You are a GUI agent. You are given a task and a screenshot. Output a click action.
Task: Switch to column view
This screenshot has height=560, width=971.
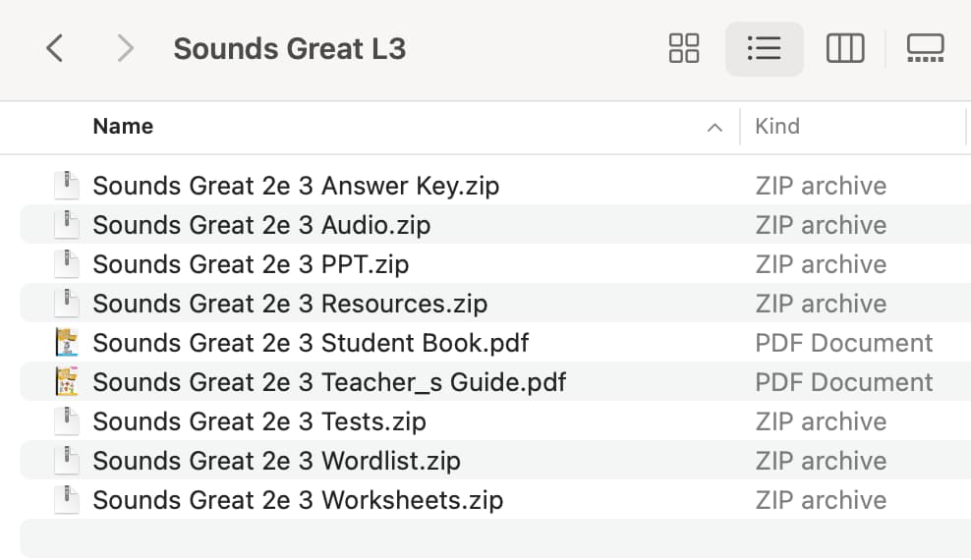pos(845,48)
